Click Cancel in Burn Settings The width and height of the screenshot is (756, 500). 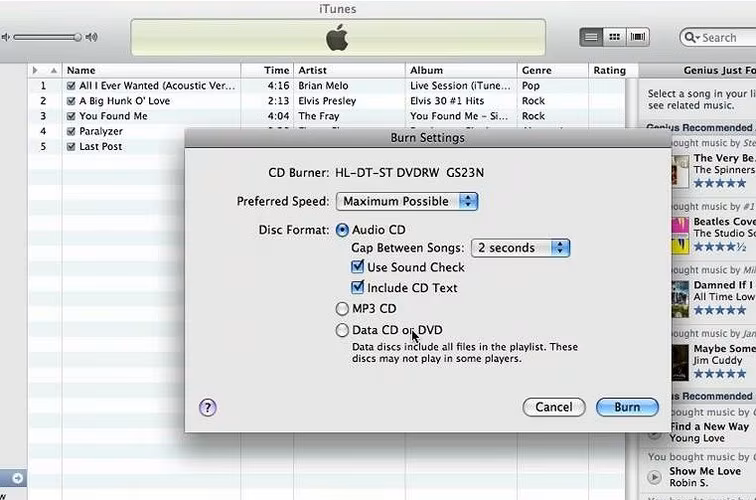[x=554, y=407]
